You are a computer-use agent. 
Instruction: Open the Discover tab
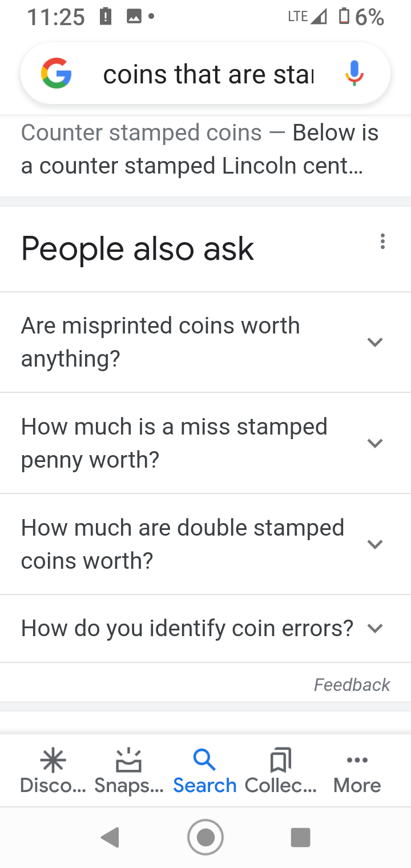coord(53,771)
